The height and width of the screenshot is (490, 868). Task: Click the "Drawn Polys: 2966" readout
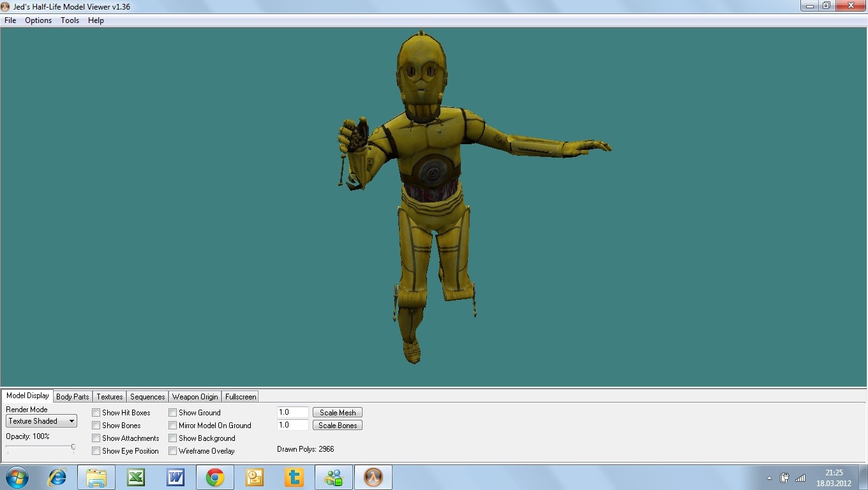[305, 449]
